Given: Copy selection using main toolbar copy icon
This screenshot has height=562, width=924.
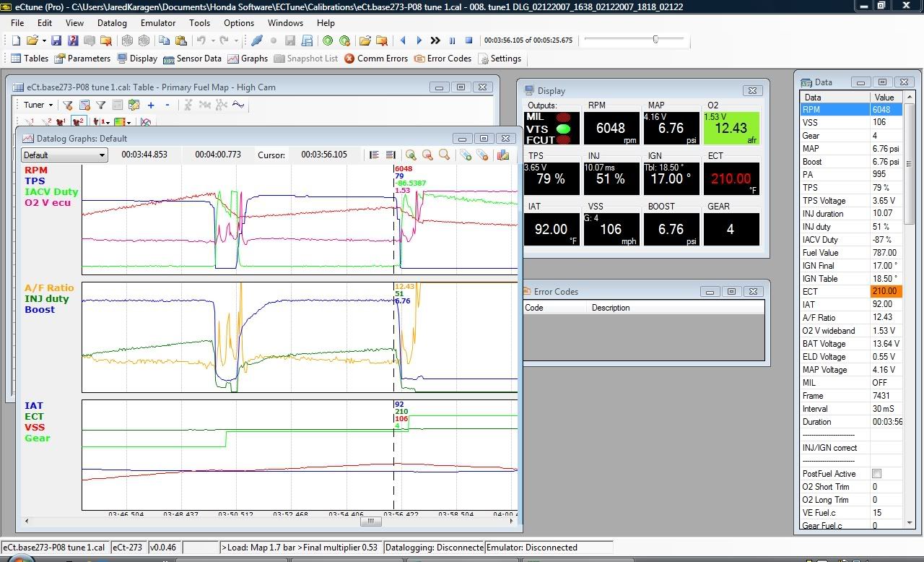Looking at the screenshot, I should [164, 40].
